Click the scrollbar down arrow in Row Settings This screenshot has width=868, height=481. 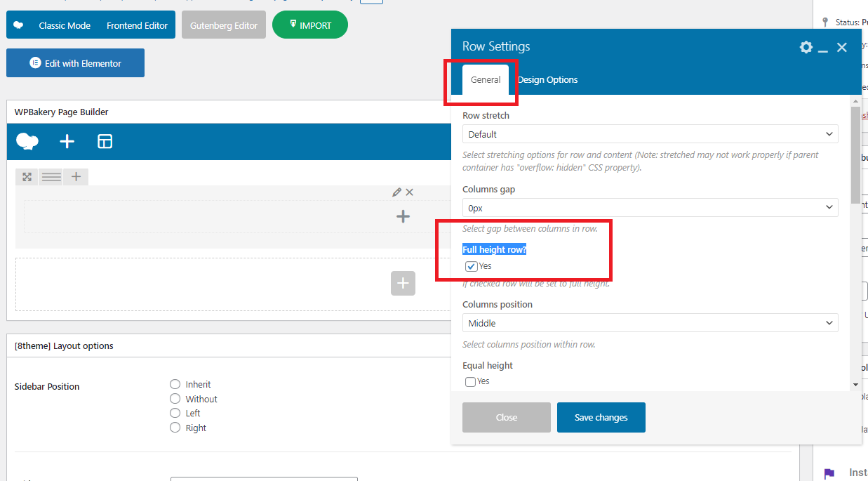pyautogui.click(x=855, y=384)
